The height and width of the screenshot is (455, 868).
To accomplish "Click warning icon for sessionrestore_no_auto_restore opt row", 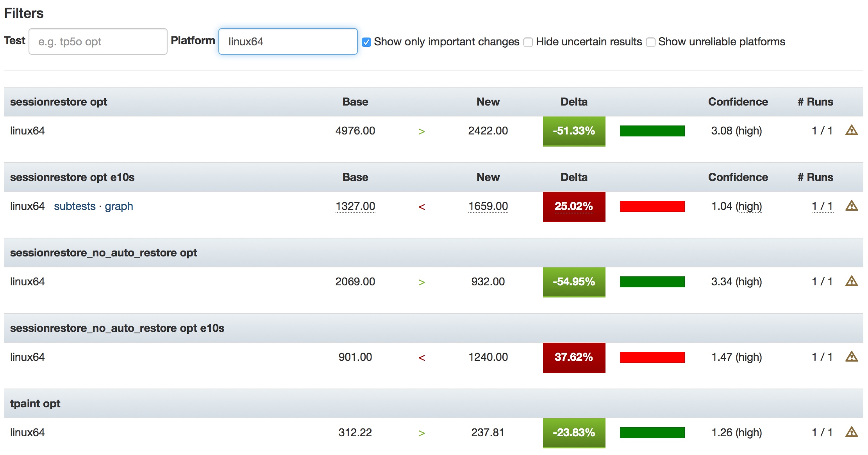I will (x=851, y=281).
